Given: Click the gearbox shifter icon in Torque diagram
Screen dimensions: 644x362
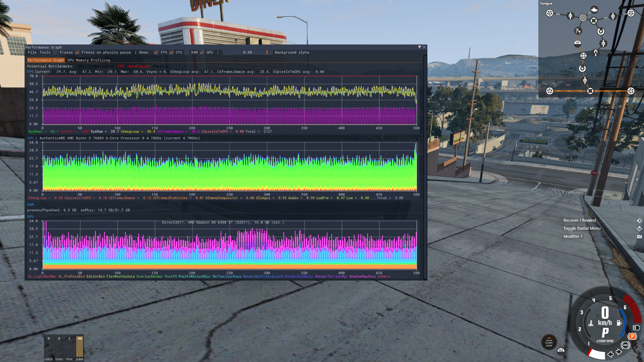Looking at the screenshot, I should [x=578, y=31].
